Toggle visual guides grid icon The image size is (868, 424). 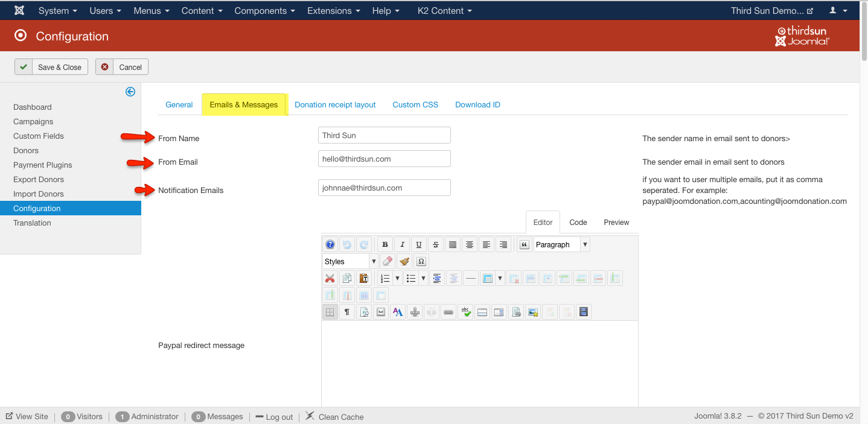[330, 312]
